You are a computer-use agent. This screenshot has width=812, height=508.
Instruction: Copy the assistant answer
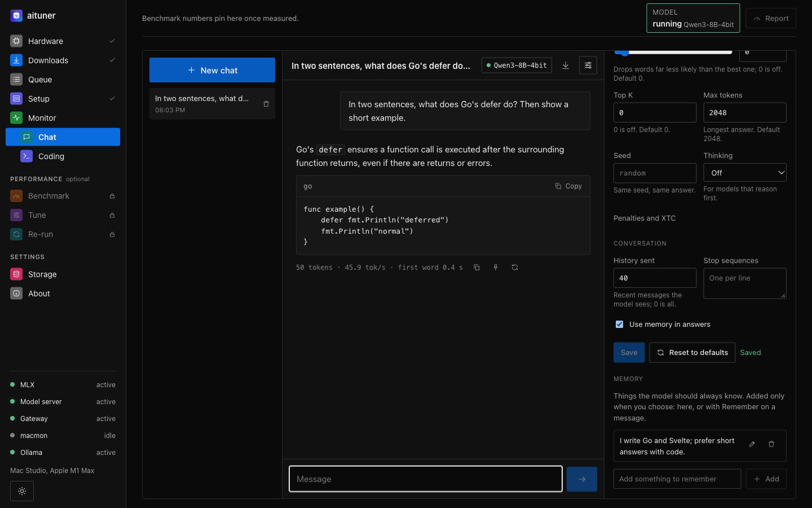[x=476, y=268]
